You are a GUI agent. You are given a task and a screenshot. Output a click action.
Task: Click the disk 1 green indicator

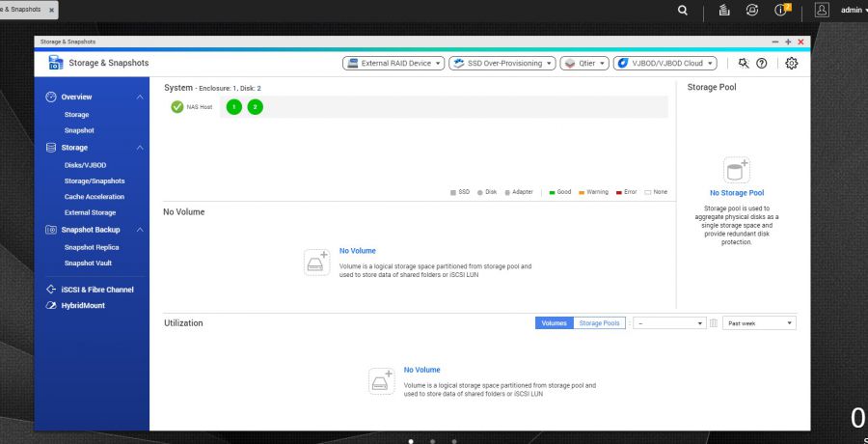[x=234, y=107]
